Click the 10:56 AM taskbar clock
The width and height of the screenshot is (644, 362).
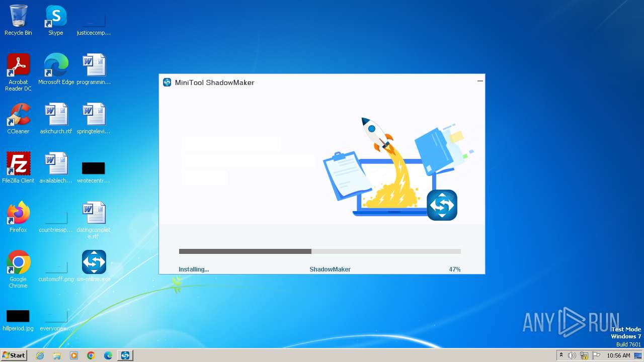click(x=618, y=355)
